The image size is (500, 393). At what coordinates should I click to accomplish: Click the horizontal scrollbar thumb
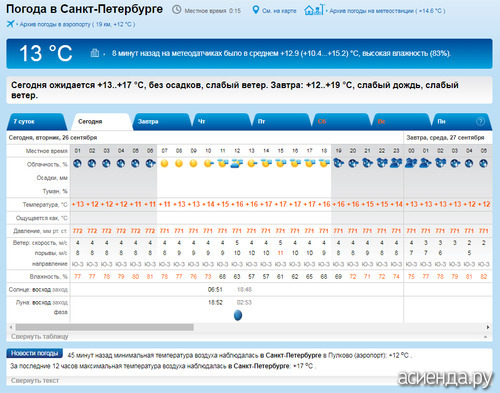pyautogui.click(x=105, y=327)
